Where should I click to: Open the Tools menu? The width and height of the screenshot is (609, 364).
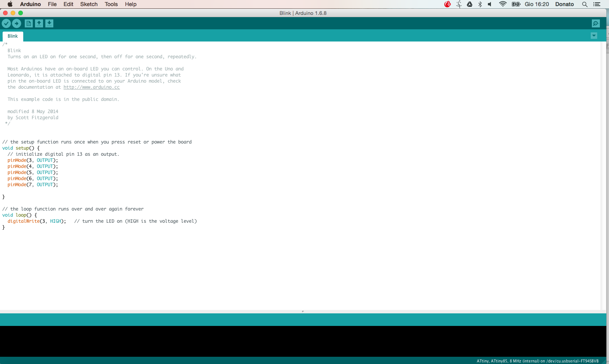111,4
